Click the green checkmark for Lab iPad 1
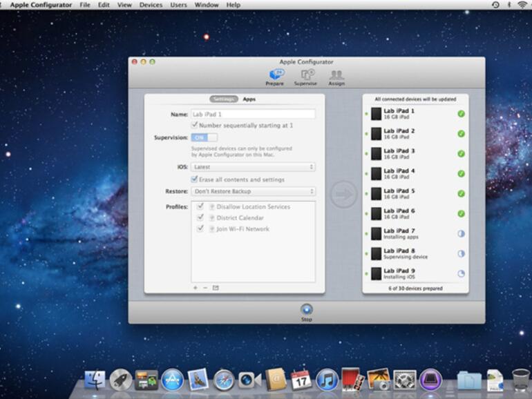Screen dimensions: 532x399 (x=461, y=114)
